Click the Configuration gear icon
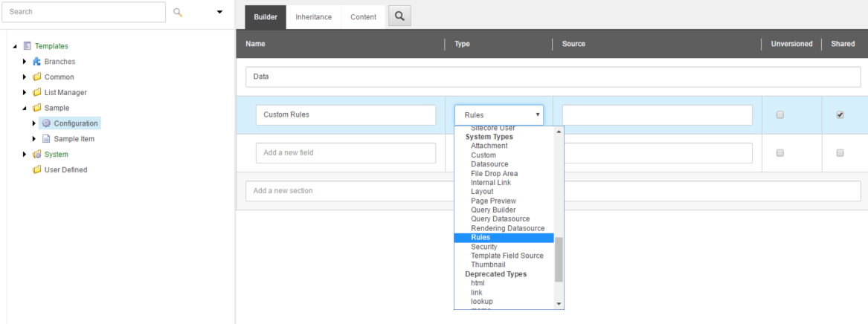 coord(47,123)
